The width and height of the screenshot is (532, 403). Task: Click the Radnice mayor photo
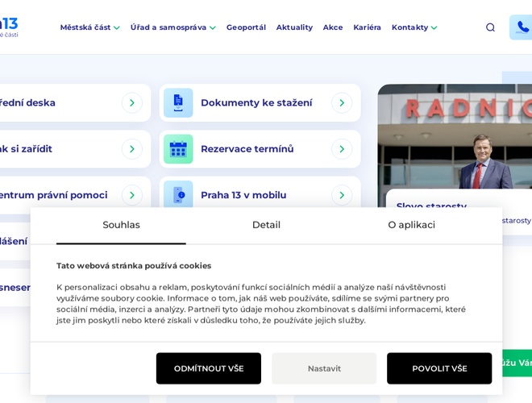click(455, 137)
